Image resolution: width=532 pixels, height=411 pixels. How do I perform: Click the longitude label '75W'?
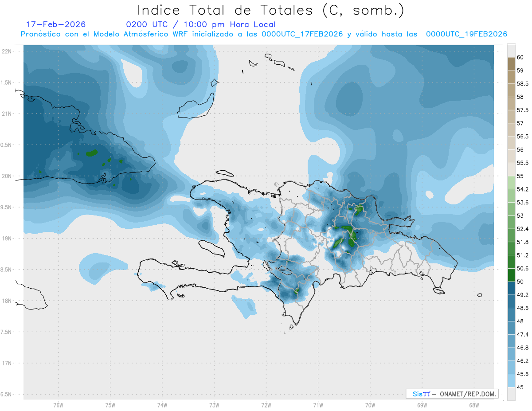click(x=110, y=405)
